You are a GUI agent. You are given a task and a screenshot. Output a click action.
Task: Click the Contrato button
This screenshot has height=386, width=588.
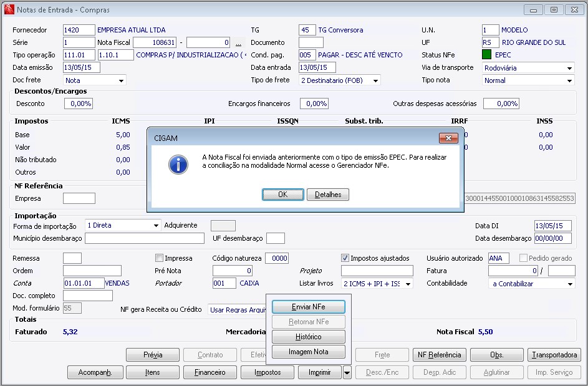[x=210, y=355]
